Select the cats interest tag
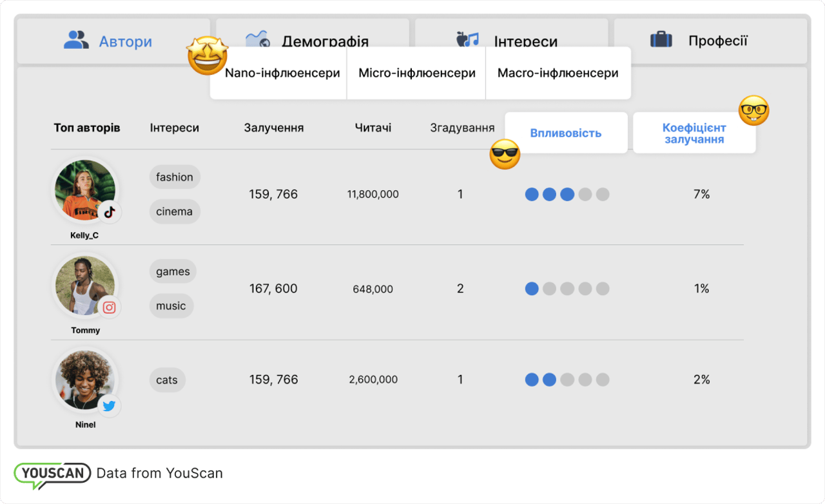The image size is (825, 504). 167,380
